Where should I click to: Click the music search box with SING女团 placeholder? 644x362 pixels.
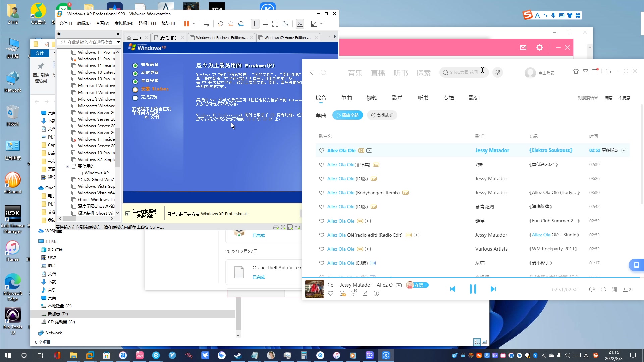tap(464, 72)
